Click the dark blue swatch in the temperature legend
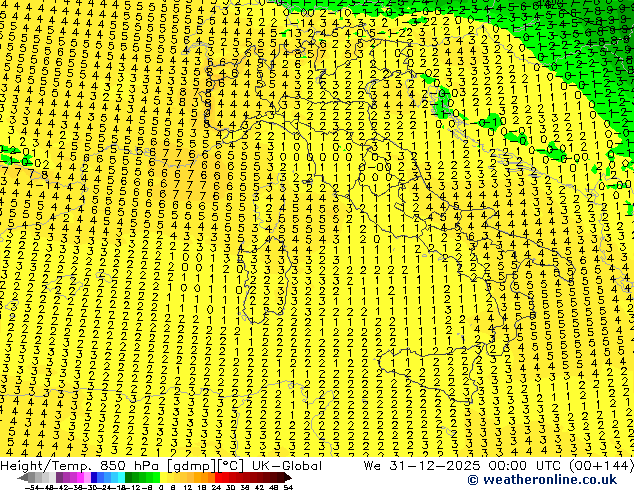Image resolution: width=634 pixels, height=490 pixels. pyautogui.click(x=94, y=477)
